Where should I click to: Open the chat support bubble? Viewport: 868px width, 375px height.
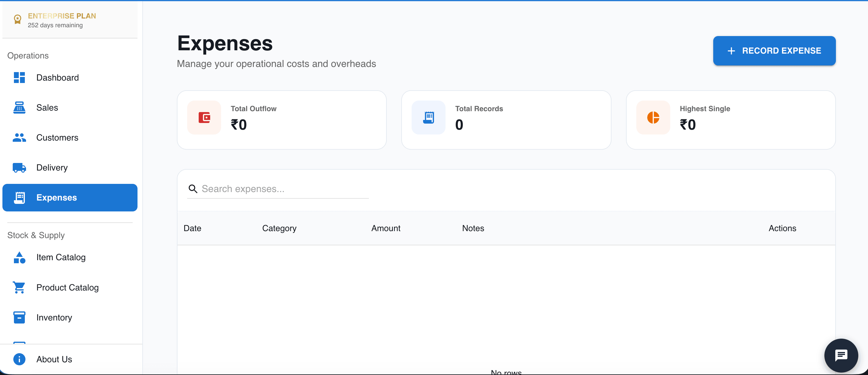pyautogui.click(x=841, y=355)
